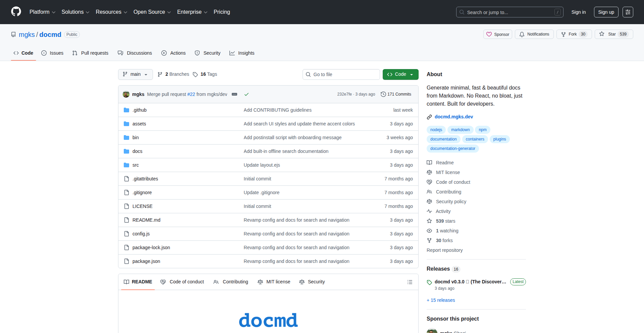Toggle starring the repository
Viewport: 644px width, 333px height.
pos(614,34)
